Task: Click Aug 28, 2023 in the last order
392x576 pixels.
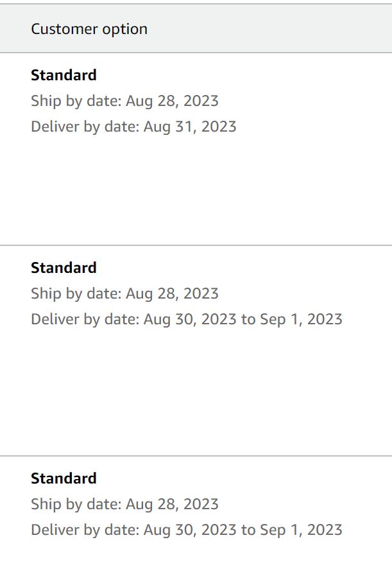Action: click(172, 504)
